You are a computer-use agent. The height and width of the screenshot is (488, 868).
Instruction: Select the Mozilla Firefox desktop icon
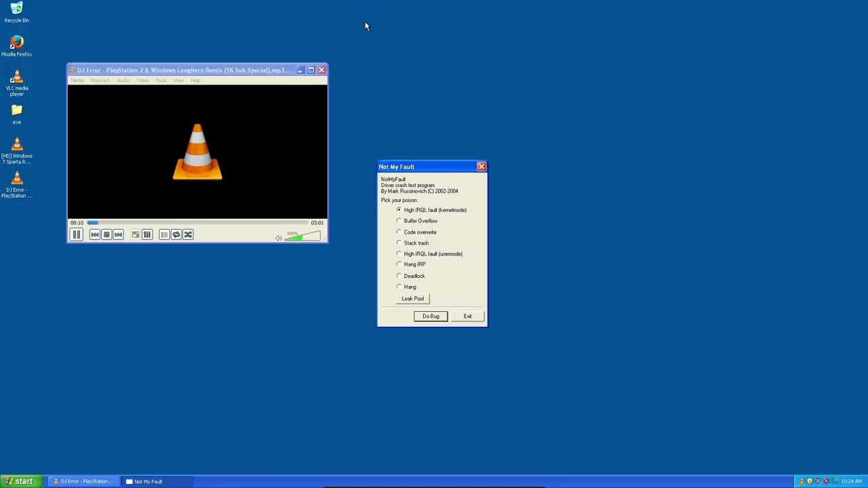coord(16,46)
